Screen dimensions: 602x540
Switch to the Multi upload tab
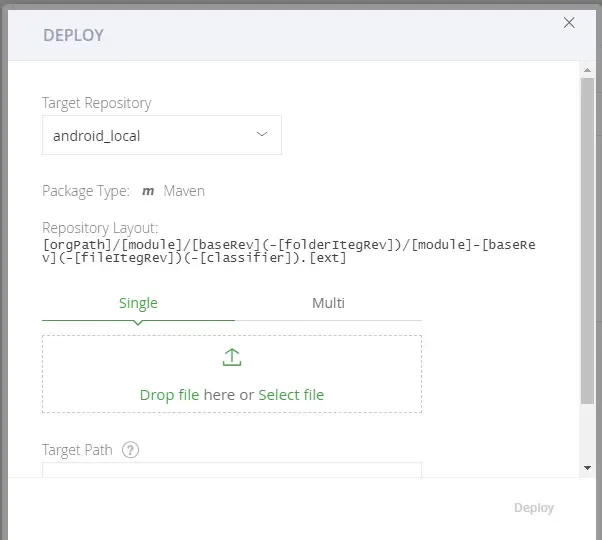(x=328, y=303)
